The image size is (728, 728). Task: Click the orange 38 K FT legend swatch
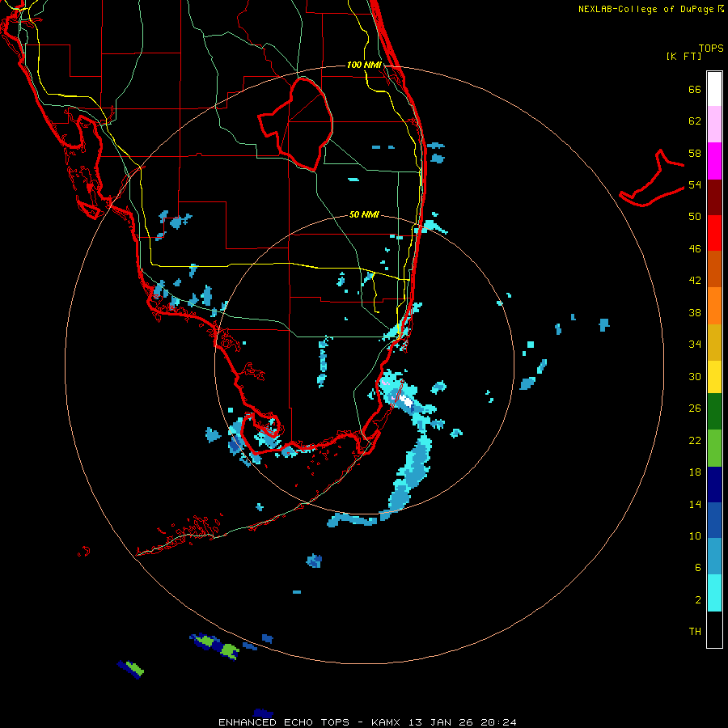(x=714, y=306)
